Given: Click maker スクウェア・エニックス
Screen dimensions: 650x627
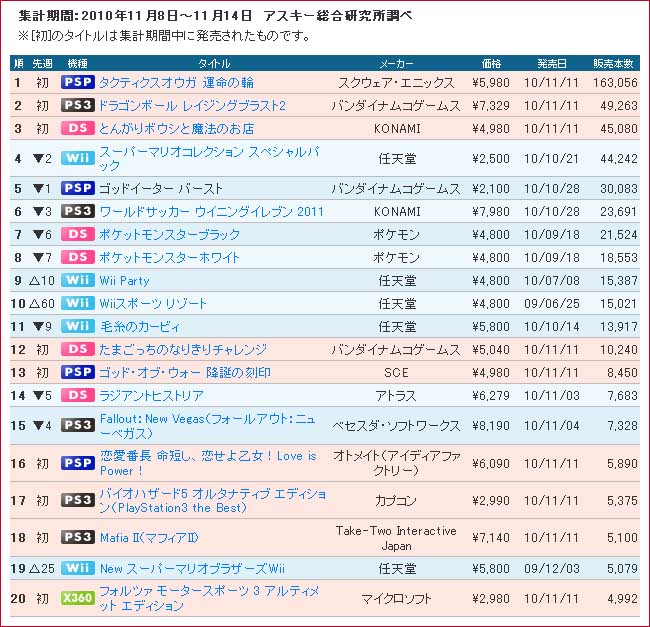Looking at the screenshot, I should 396,82.
